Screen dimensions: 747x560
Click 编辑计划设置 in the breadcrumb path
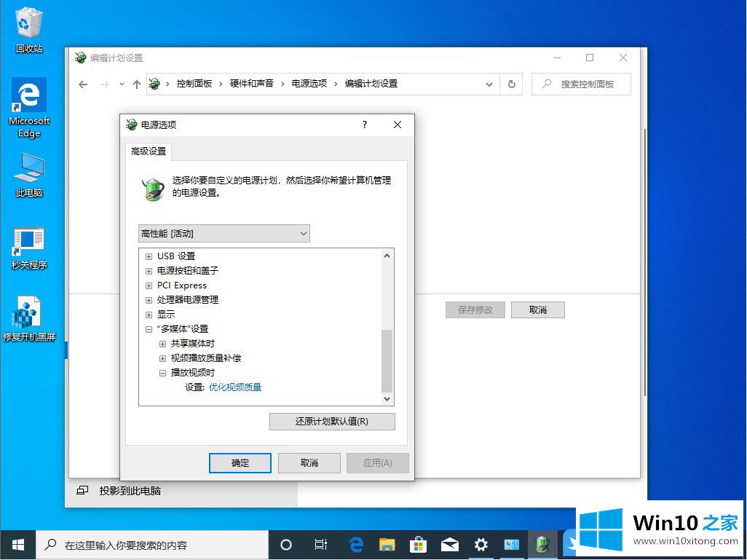pos(371,84)
